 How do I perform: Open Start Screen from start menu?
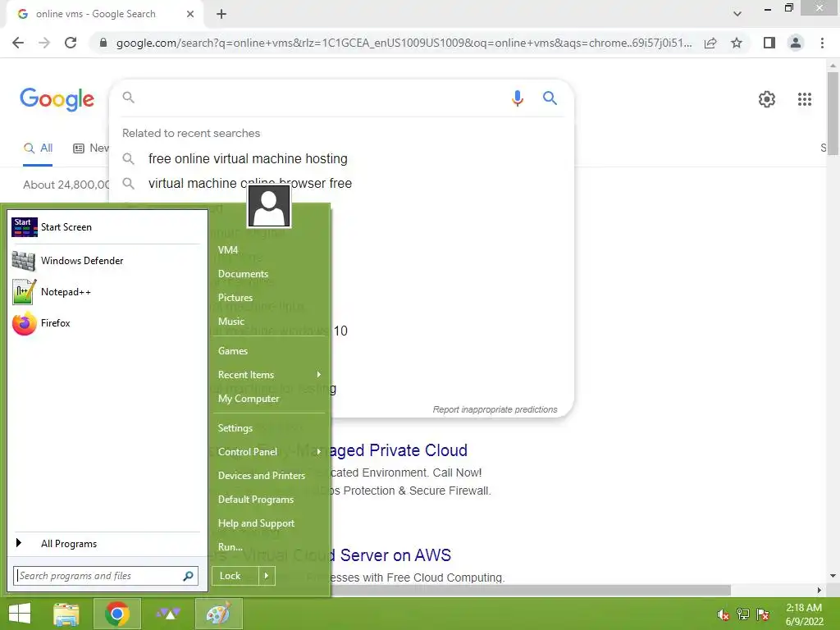(x=106, y=227)
